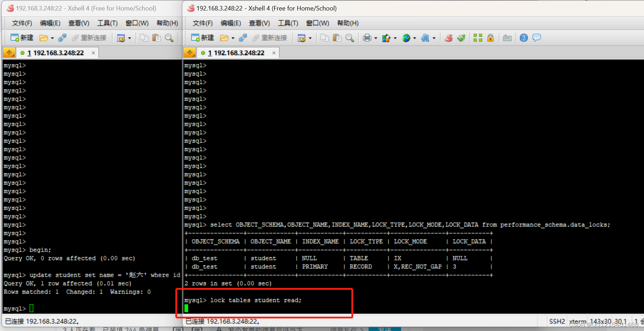Image resolution: width=644 pixels, height=331 pixels.
Task: Click 'lock tables student read;' command text
Action: point(256,300)
